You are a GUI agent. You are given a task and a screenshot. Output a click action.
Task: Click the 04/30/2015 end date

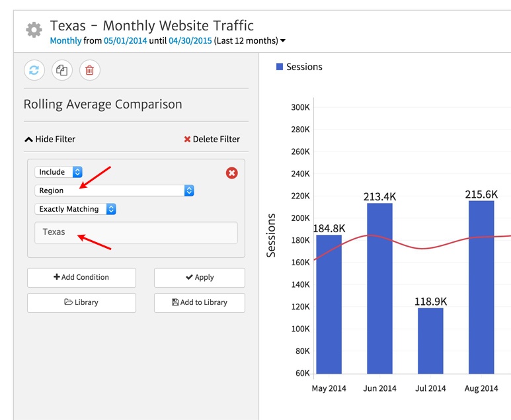tap(190, 41)
